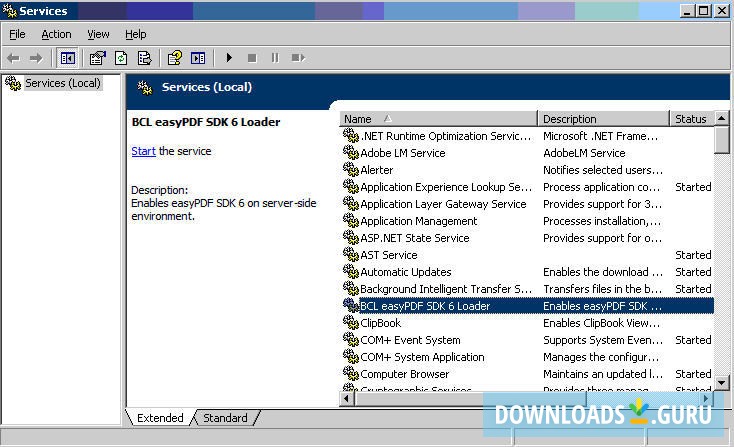Toggle the Show/Hide Console Tree button
This screenshot has height=447, width=734.
pos(67,58)
